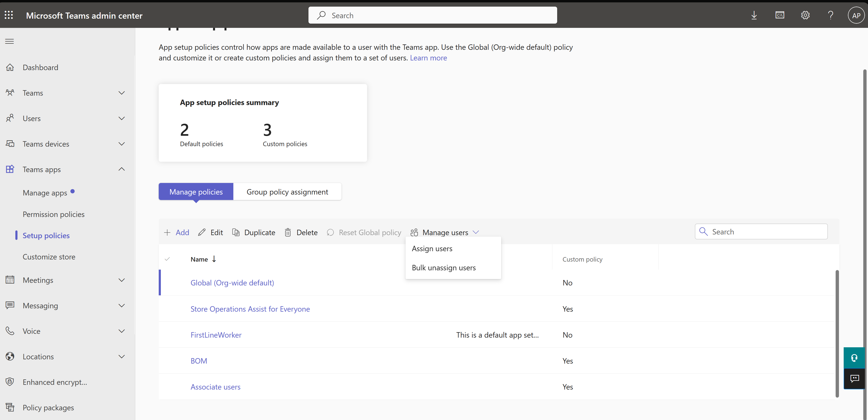Viewport: 868px width, 420px height.
Task: Select Bulk unassign users from dropdown
Action: click(443, 267)
